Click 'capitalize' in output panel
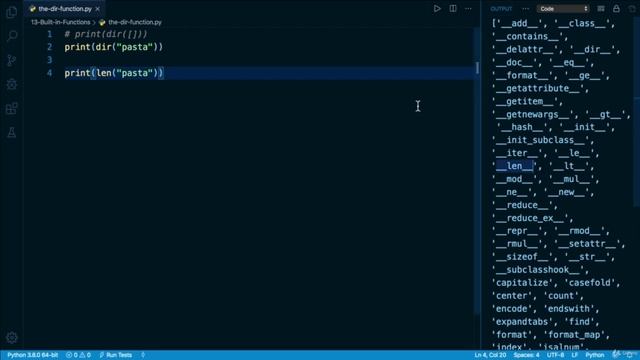The height and width of the screenshot is (360, 640). (522, 283)
